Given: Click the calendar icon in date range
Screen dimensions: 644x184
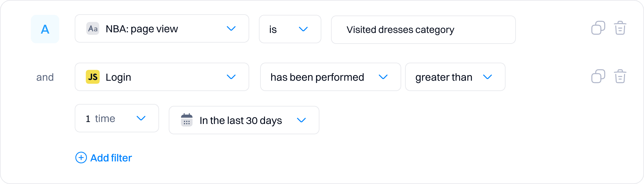Looking at the screenshot, I should tap(187, 120).
